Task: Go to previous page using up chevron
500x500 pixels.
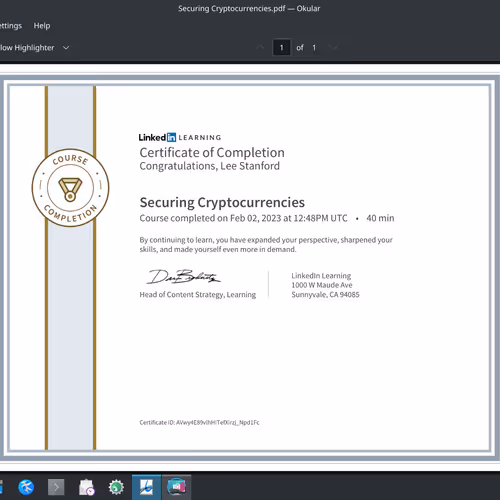Action: click(x=260, y=48)
